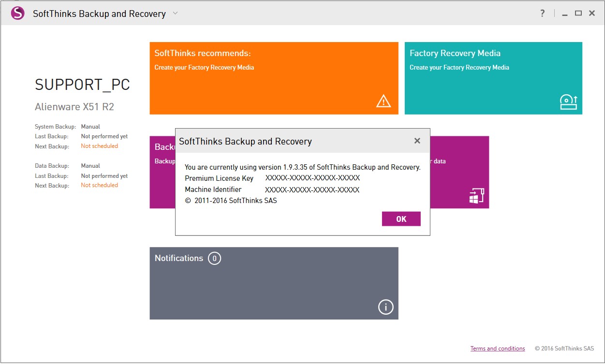
Task: Click Not performed yet under Data Backup
Action: click(x=104, y=176)
